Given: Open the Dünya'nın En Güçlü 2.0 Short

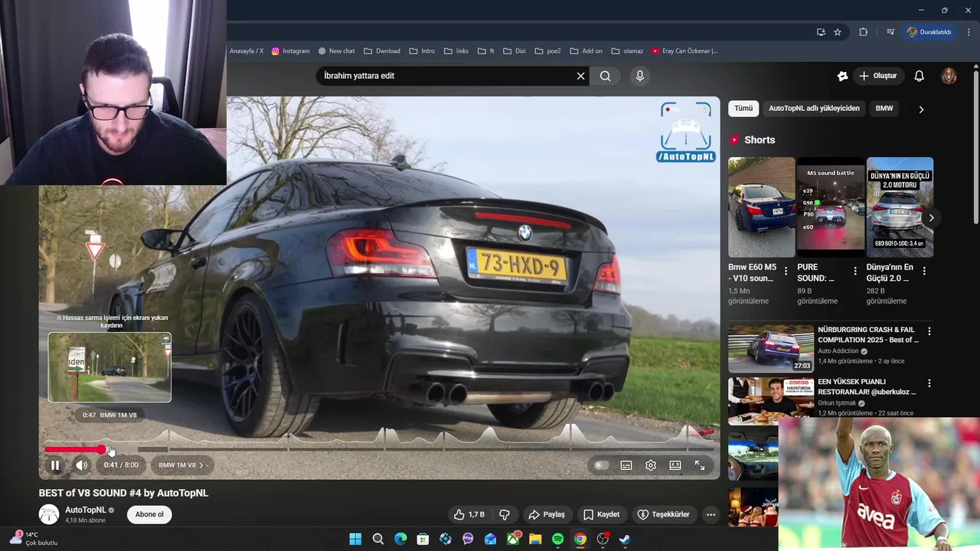Looking at the screenshot, I should pyautogui.click(x=900, y=207).
